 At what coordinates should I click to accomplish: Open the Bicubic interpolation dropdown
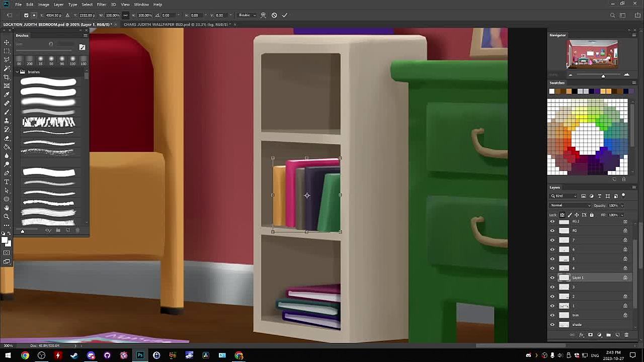pos(247,15)
